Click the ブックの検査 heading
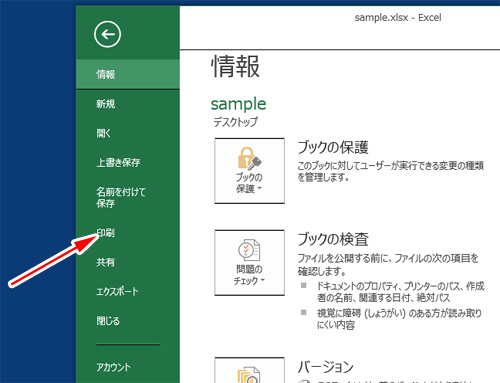The width and height of the screenshot is (500, 383). tap(333, 239)
